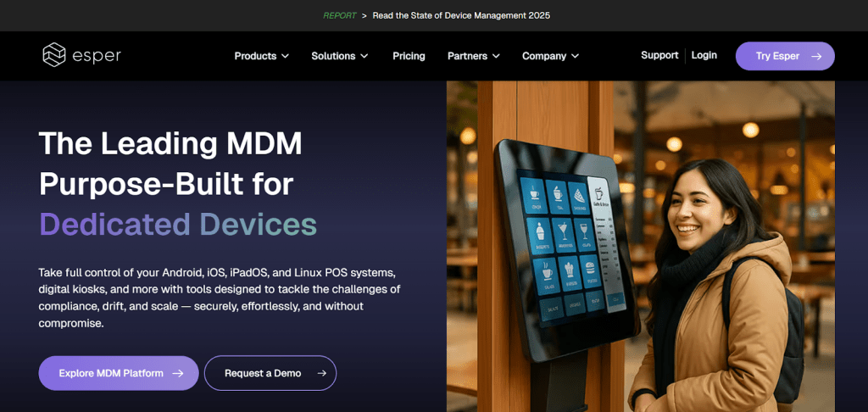Viewport: 868px width, 412px height.
Task: Click the kiosk hero image
Action: pos(640,246)
